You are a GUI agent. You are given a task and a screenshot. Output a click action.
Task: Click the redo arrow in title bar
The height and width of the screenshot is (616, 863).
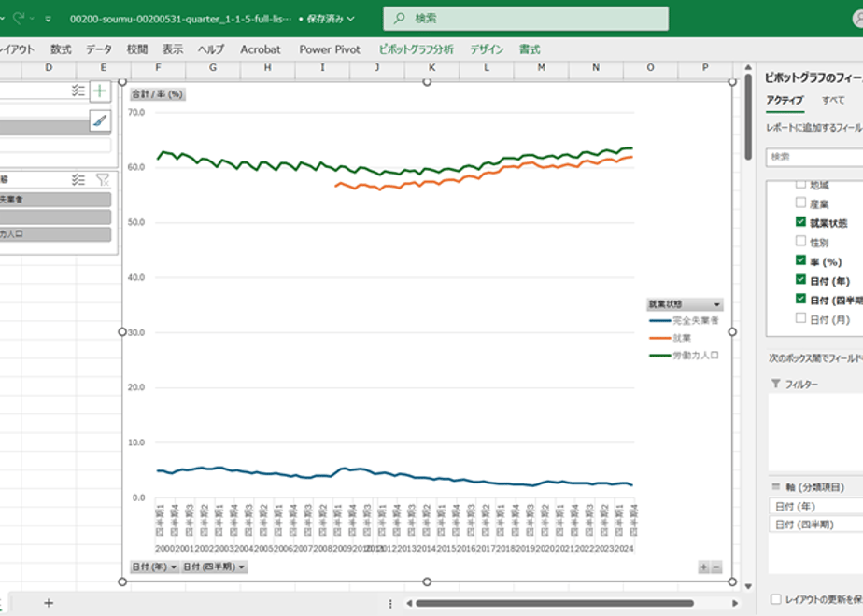click(20, 18)
